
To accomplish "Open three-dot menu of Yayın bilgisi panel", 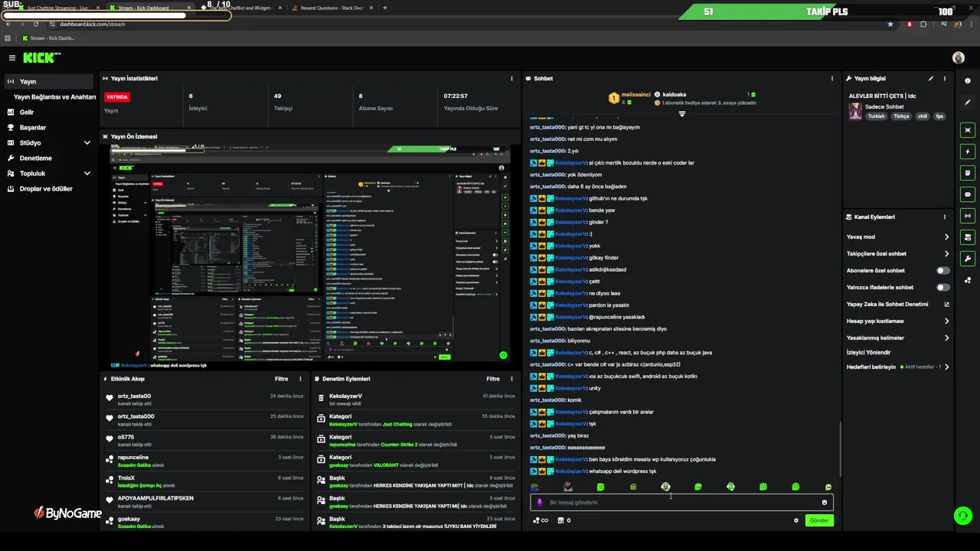I will click(945, 78).
